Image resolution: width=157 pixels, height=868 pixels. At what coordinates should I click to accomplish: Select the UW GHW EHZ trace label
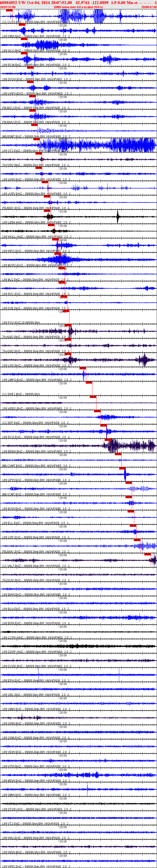pyautogui.click(x=36, y=179)
